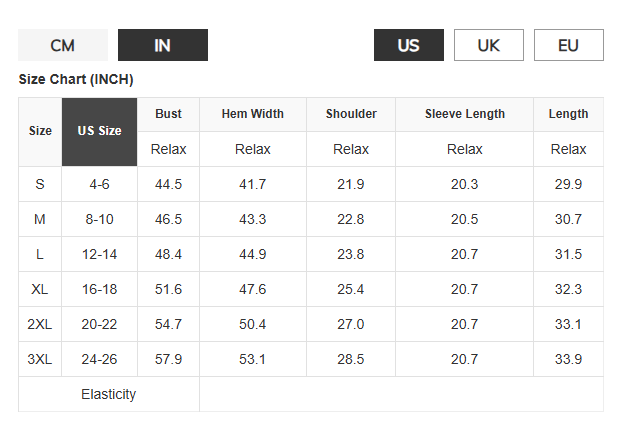Click the US Size column header
Viewport: 624px width, 427px height.
(99, 131)
